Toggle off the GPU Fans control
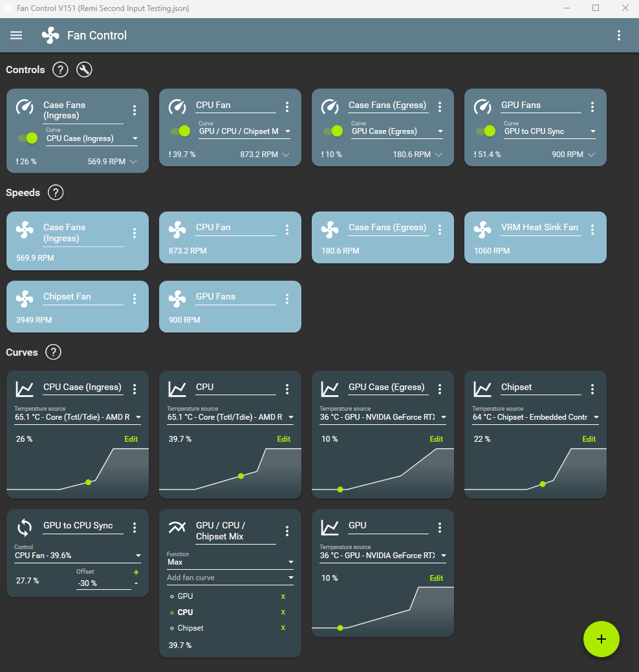Viewport: 639px width, 672px height. coord(484,131)
